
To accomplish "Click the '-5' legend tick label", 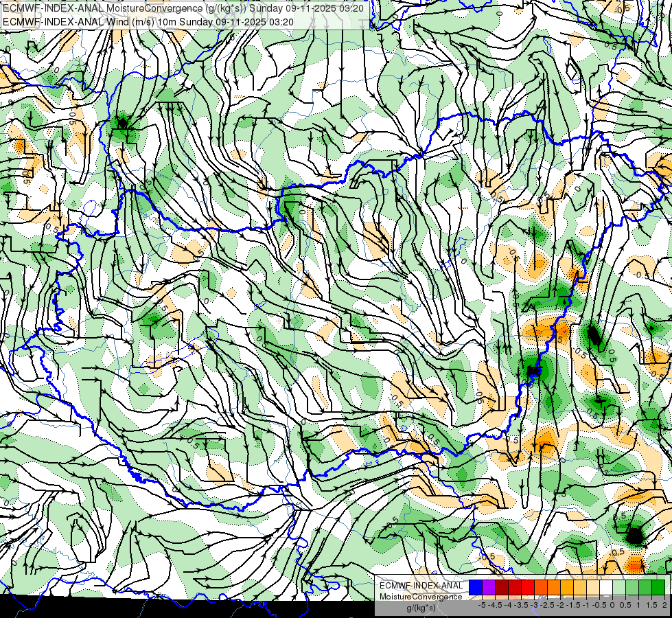I will [482, 605].
